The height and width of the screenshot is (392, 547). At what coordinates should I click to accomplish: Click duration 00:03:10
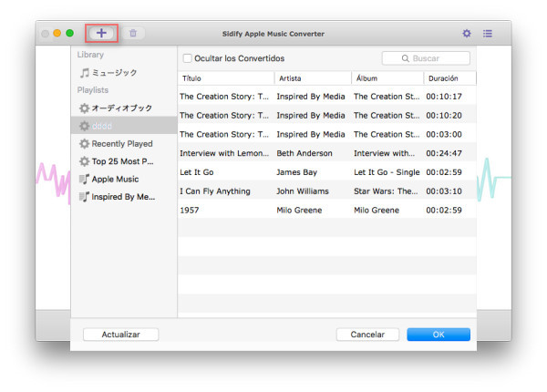coord(444,191)
